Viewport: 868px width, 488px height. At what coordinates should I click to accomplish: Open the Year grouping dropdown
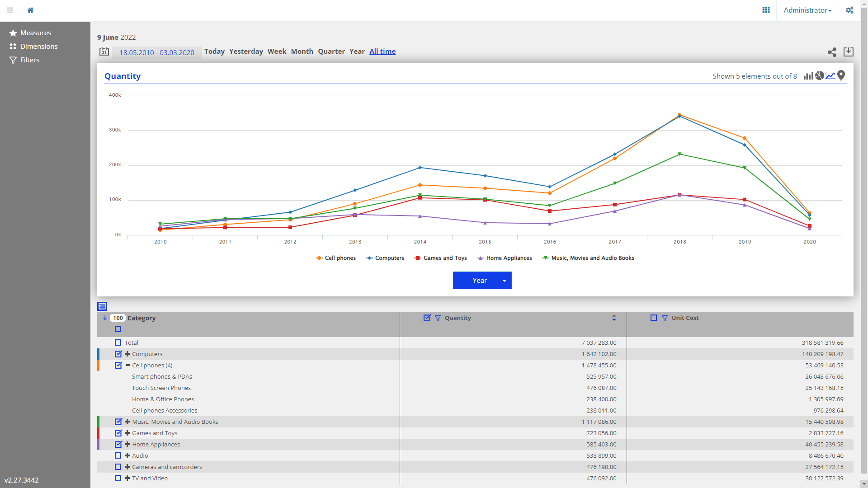[x=482, y=281]
